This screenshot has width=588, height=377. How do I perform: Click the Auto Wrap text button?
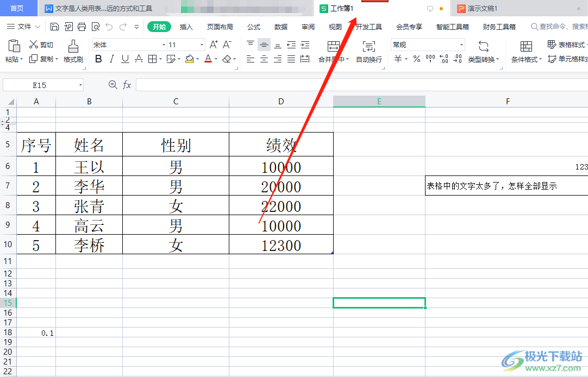click(x=368, y=51)
